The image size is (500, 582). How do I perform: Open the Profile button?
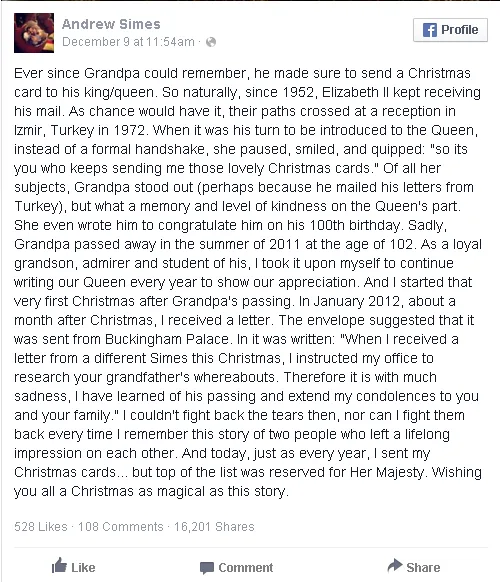450,30
